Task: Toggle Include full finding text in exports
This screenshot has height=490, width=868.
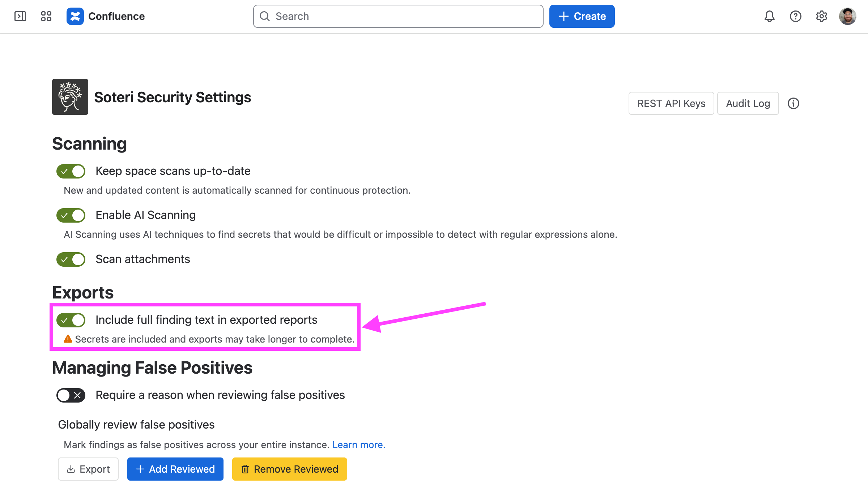Action: point(71,320)
